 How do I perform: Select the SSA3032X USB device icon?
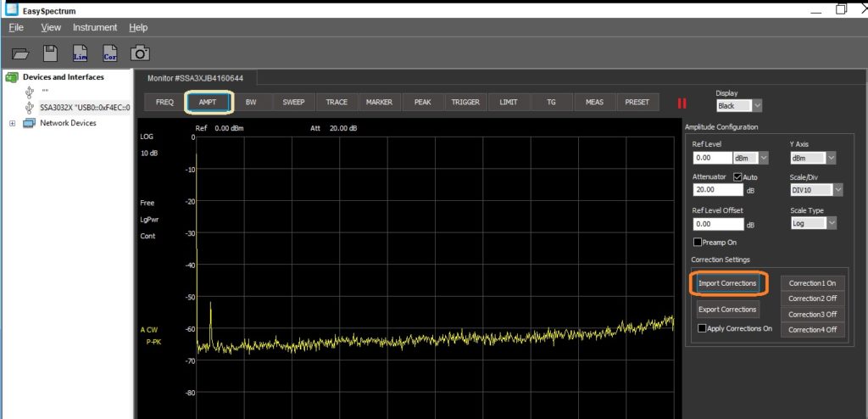pos(31,108)
